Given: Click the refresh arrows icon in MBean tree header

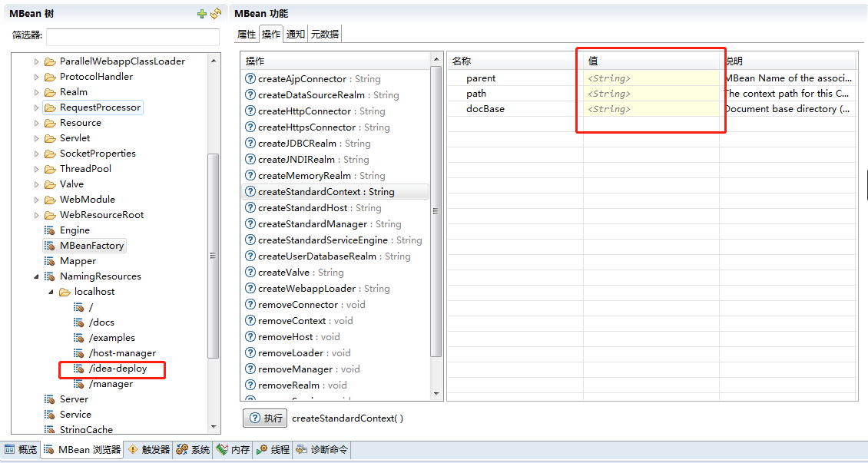Looking at the screenshot, I should click(216, 14).
